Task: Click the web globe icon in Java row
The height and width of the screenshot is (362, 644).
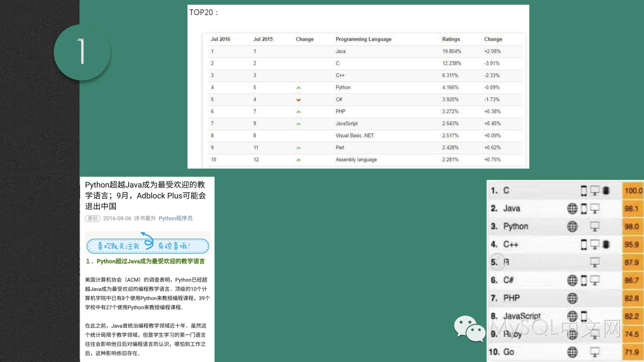Action: point(572,208)
